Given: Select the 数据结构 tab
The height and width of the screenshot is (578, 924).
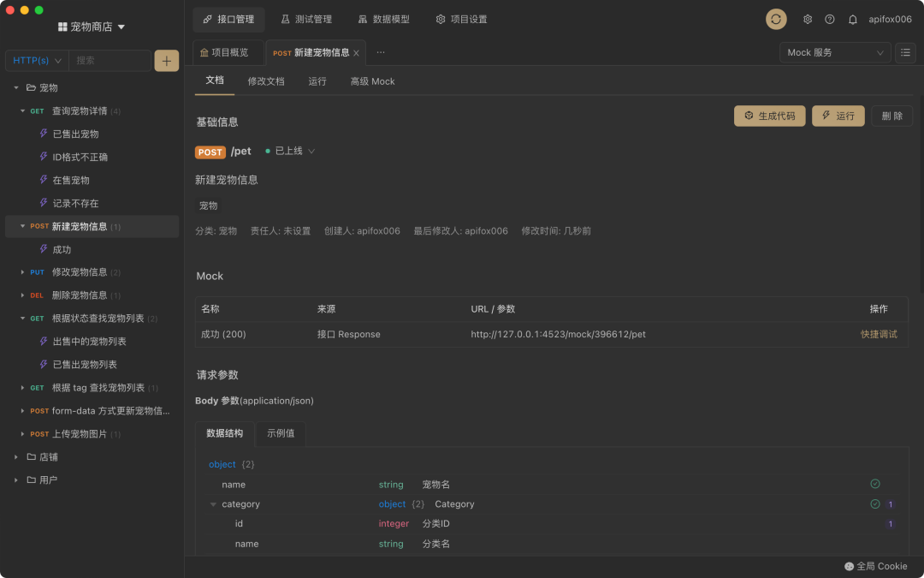Looking at the screenshot, I should coord(224,433).
